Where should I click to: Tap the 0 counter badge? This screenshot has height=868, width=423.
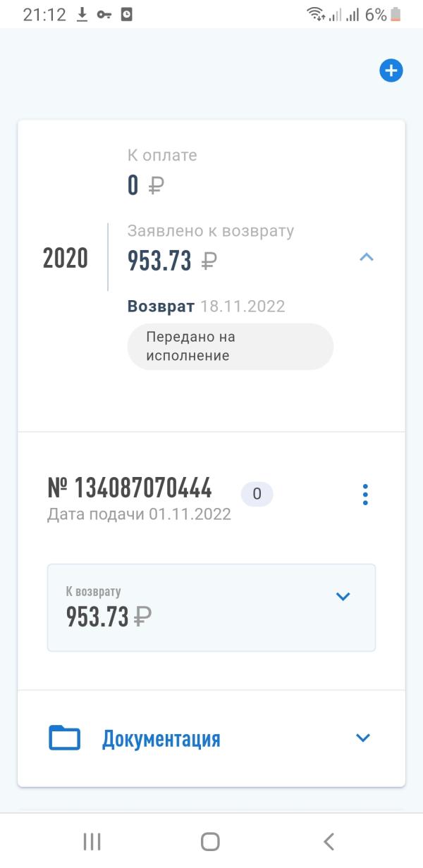click(x=257, y=494)
